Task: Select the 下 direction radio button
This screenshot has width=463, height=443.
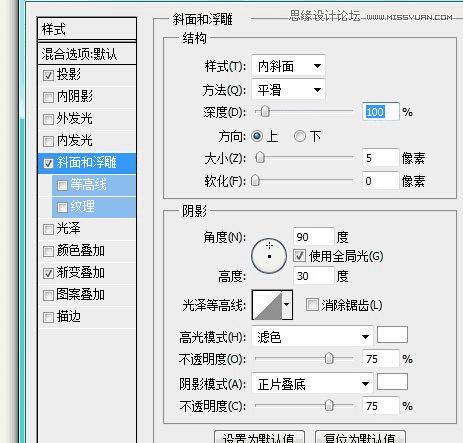Action: click(300, 136)
